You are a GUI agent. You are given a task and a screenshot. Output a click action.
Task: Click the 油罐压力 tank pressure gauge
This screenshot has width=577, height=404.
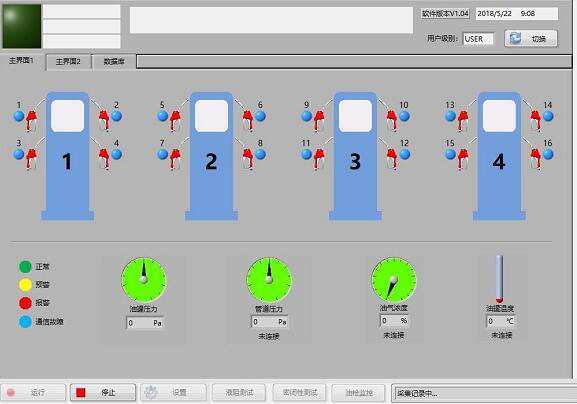coord(144,280)
